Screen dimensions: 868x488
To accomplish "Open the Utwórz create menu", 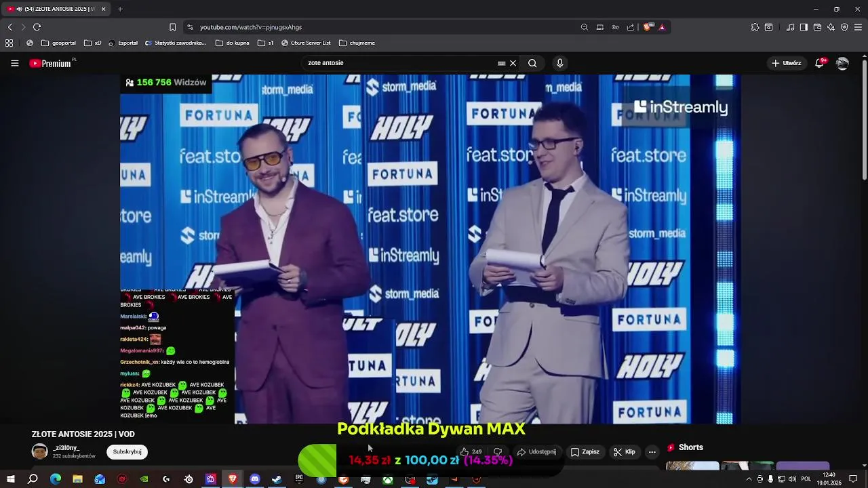I will click(786, 63).
